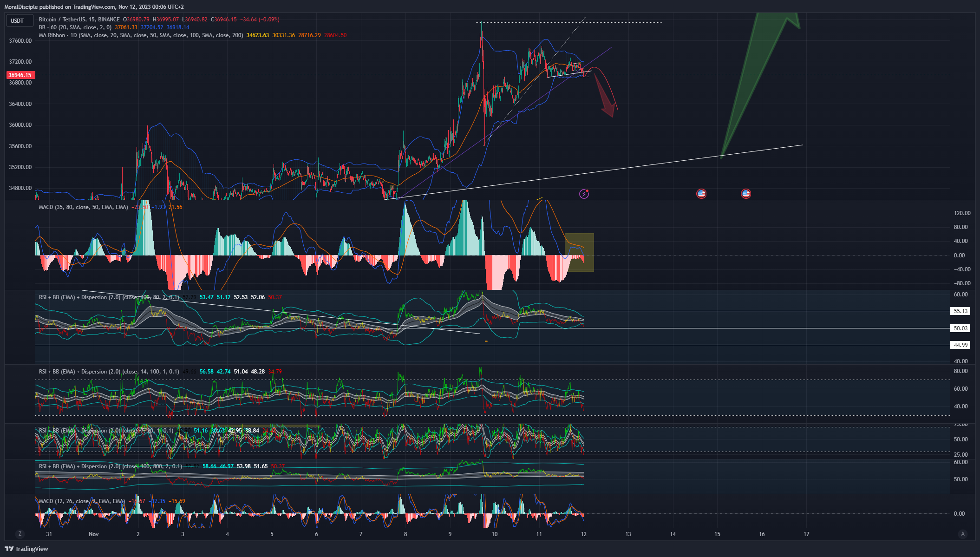Select the BB · 60 indicator legend

[75, 27]
